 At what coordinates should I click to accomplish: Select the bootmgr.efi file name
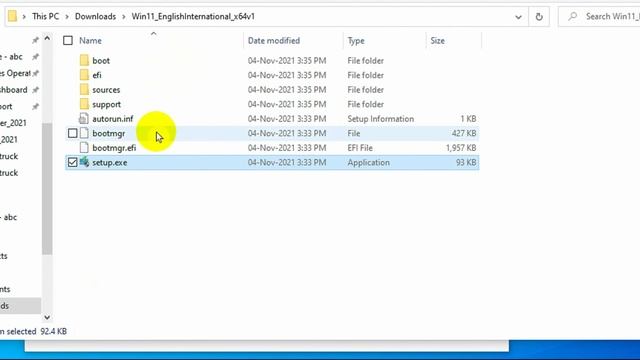point(114,148)
